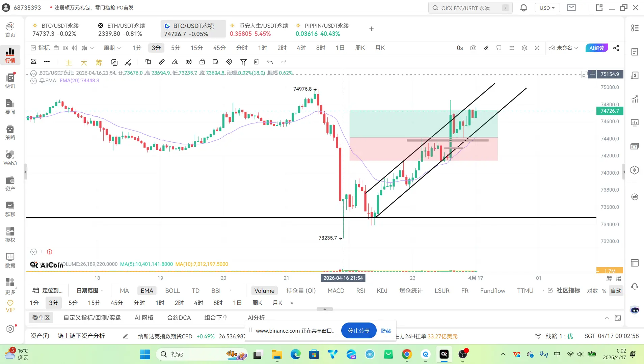The width and height of the screenshot is (644, 364).
Task: Click the filter funnel icon
Action: (x=243, y=62)
